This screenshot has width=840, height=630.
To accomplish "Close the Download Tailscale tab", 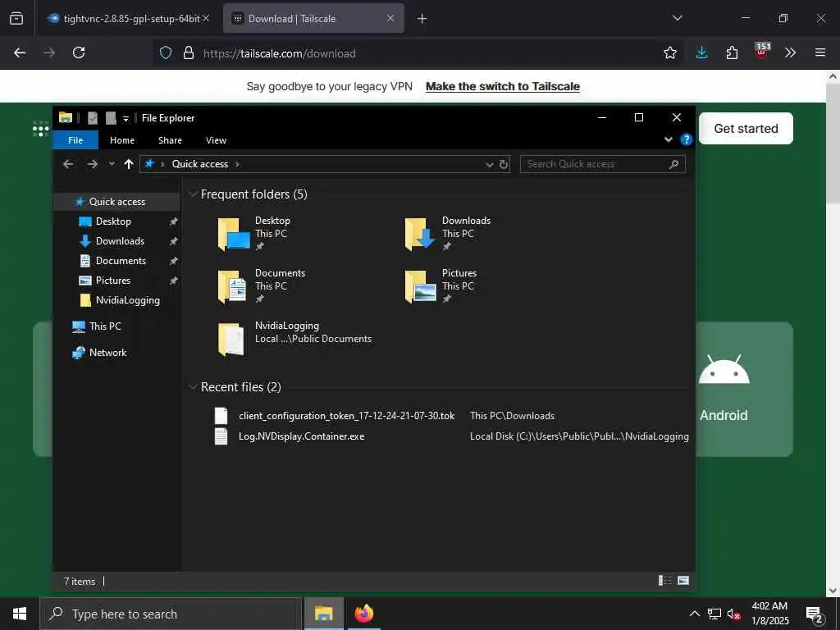I will pyautogui.click(x=390, y=18).
